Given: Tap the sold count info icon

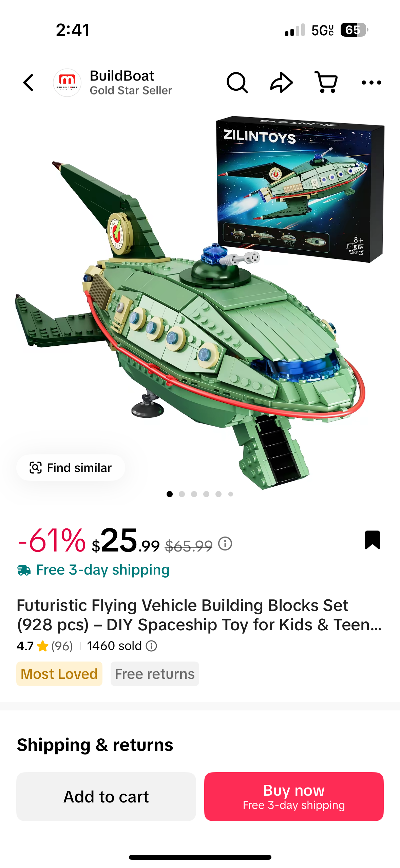Looking at the screenshot, I should tap(151, 646).
